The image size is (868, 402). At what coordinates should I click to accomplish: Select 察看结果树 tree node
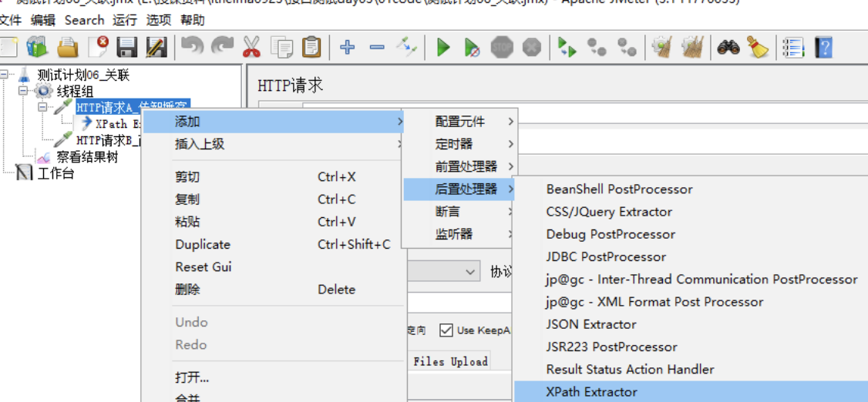tap(87, 158)
